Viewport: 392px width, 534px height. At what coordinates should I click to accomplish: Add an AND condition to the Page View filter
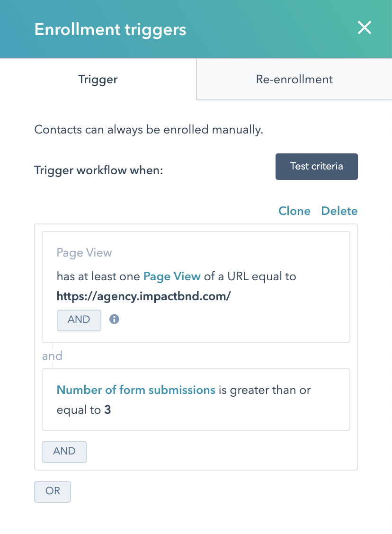[x=79, y=320]
